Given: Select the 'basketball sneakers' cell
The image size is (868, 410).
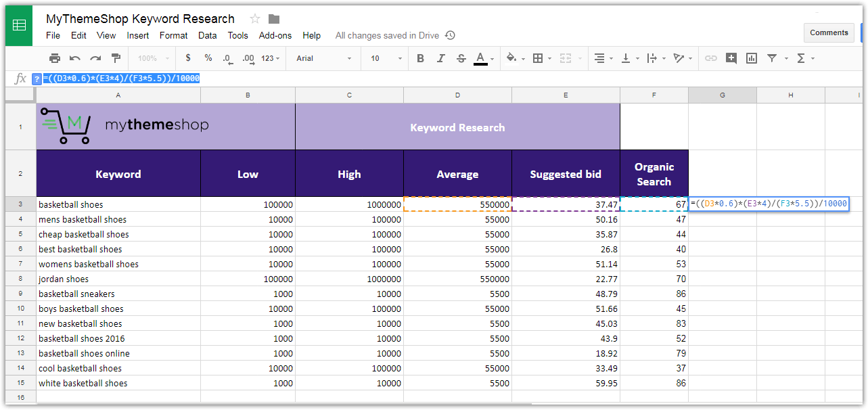Looking at the screenshot, I should click(x=118, y=294).
